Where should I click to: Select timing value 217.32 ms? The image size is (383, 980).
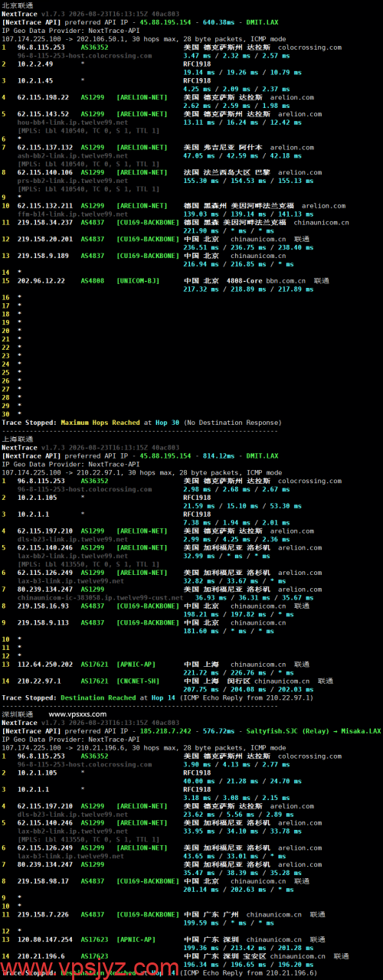point(200,289)
